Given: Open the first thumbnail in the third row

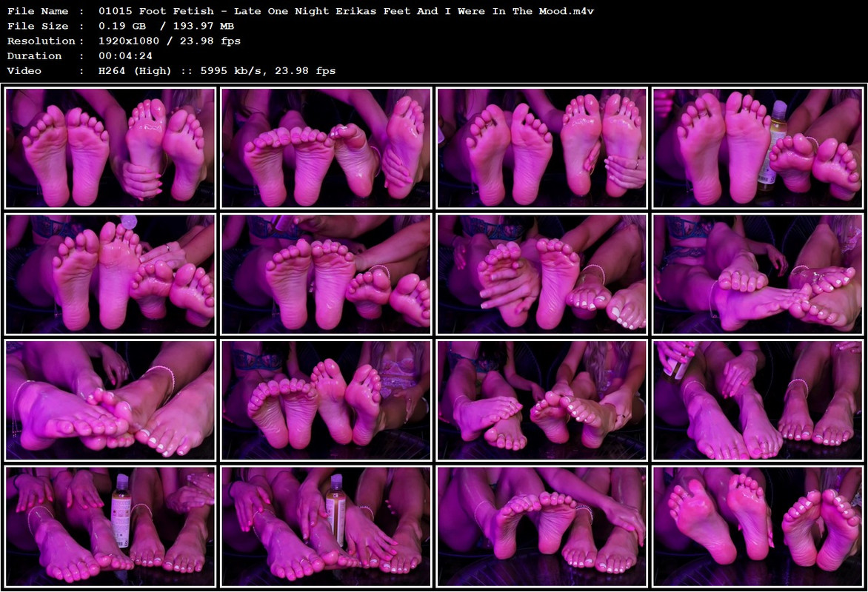Looking at the screenshot, I should tap(110, 400).
